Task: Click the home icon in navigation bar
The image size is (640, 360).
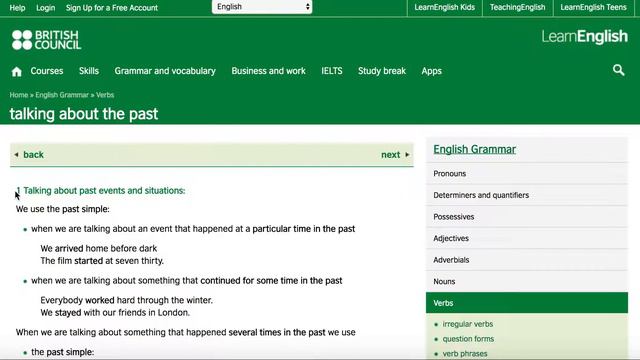Action: [16, 71]
